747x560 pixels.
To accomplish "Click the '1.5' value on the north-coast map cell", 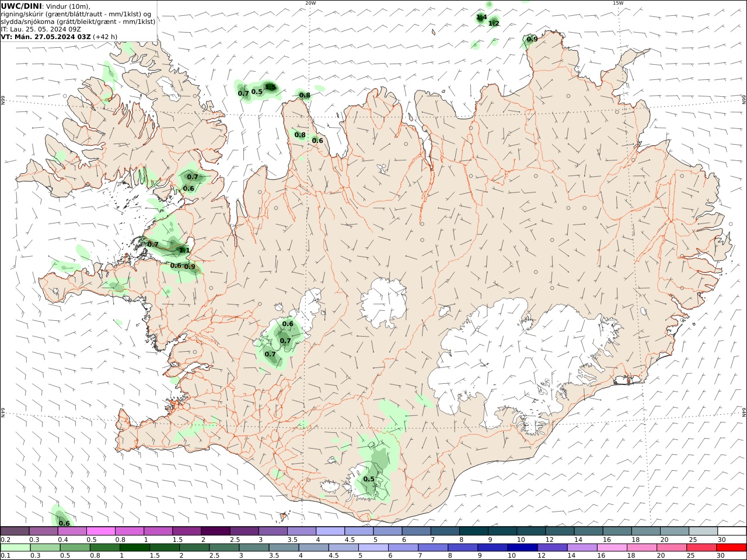I will coord(270,87).
